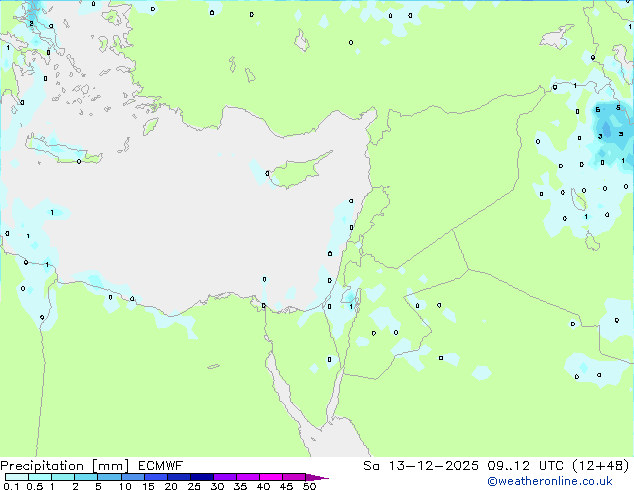This screenshot has width=634, height=490.
Task: Click the "30" legend scale label
Action: [217, 486]
